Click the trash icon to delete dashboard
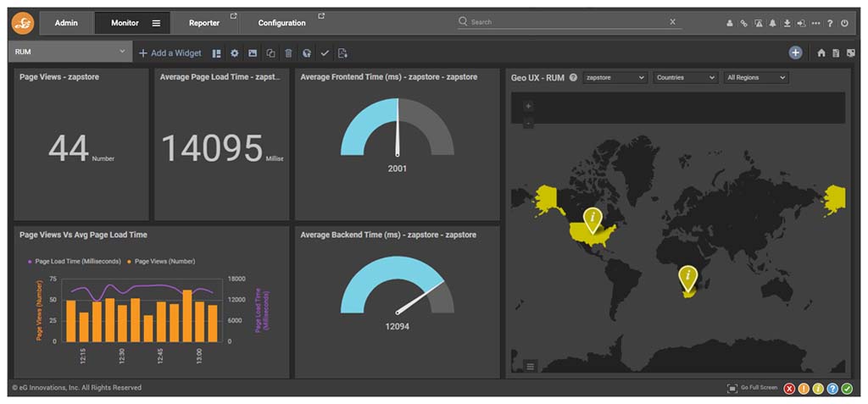 coord(288,53)
